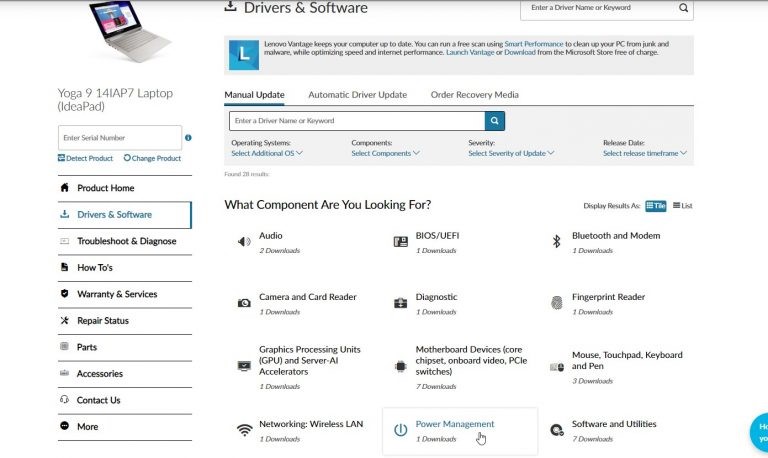This screenshot has height=458, width=768.
Task: Click the Wireless LAN wifi icon
Action: [244, 430]
